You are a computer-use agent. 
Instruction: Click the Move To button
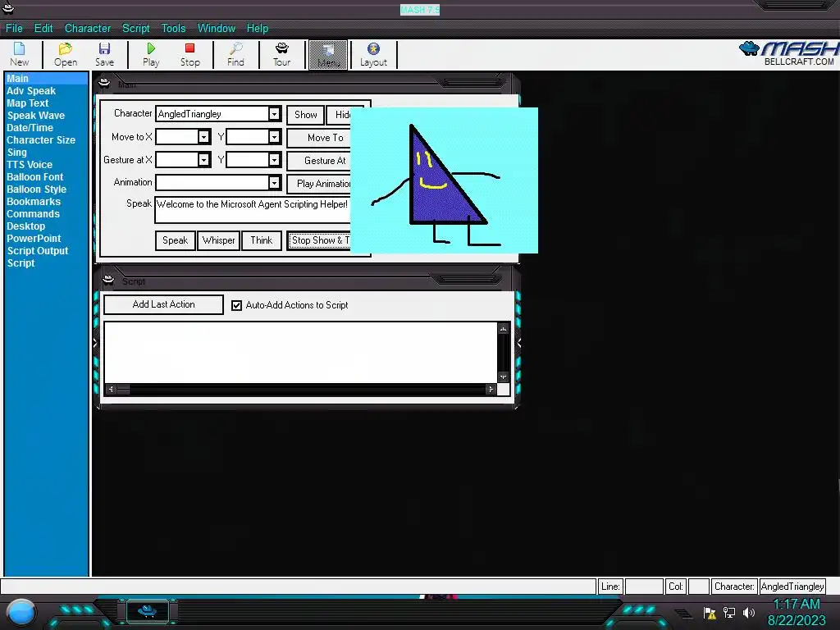point(319,138)
